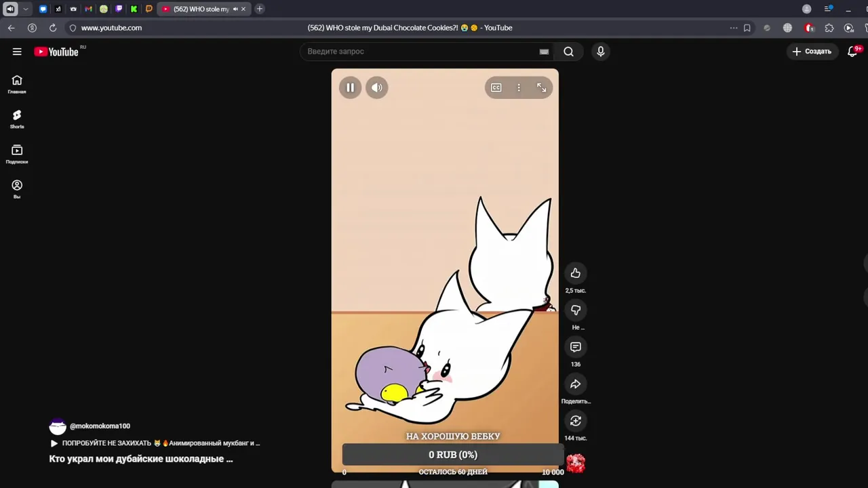
Task: Click the media playback control toolbar icon
Action: point(848,28)
